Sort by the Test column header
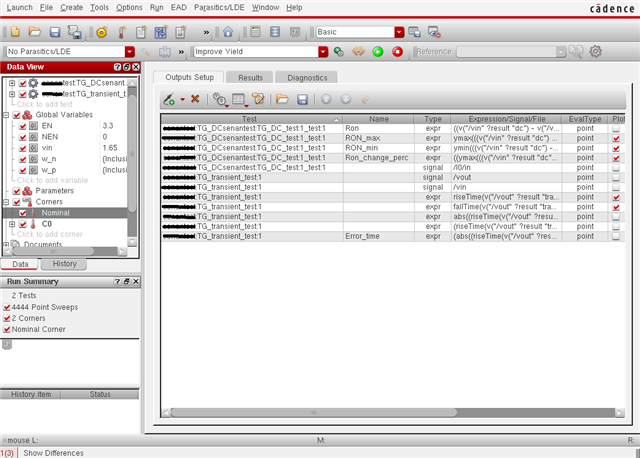The height and width of the screenshot is (458, 640). click(x=252, y=119)
